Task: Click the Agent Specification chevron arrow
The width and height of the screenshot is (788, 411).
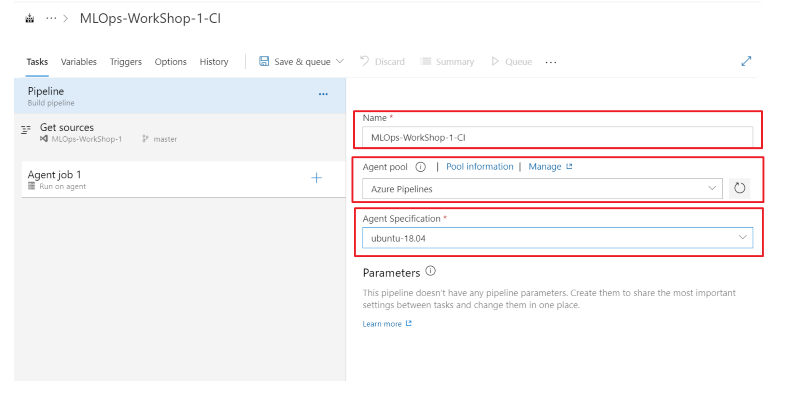Action: point(742,237)
